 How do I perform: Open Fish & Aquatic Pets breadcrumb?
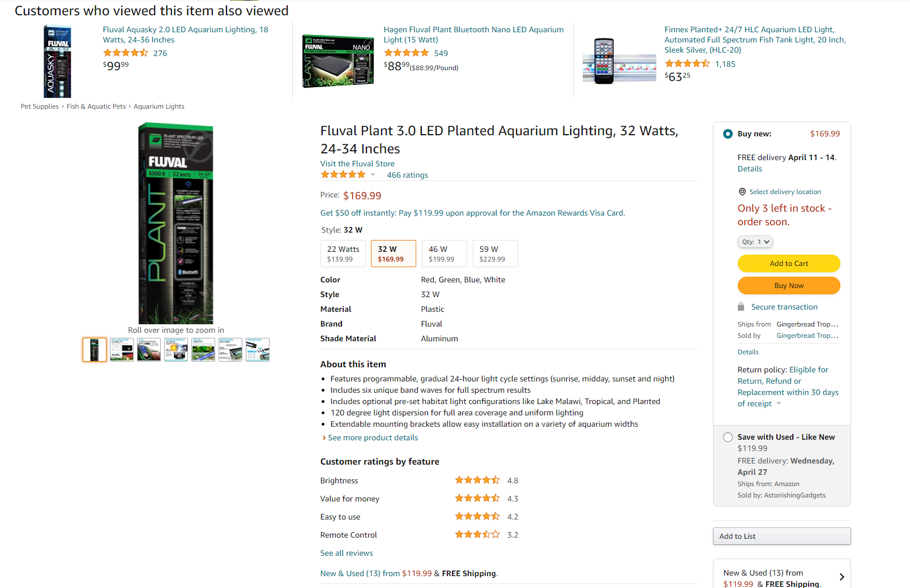(x=96, y=106)
